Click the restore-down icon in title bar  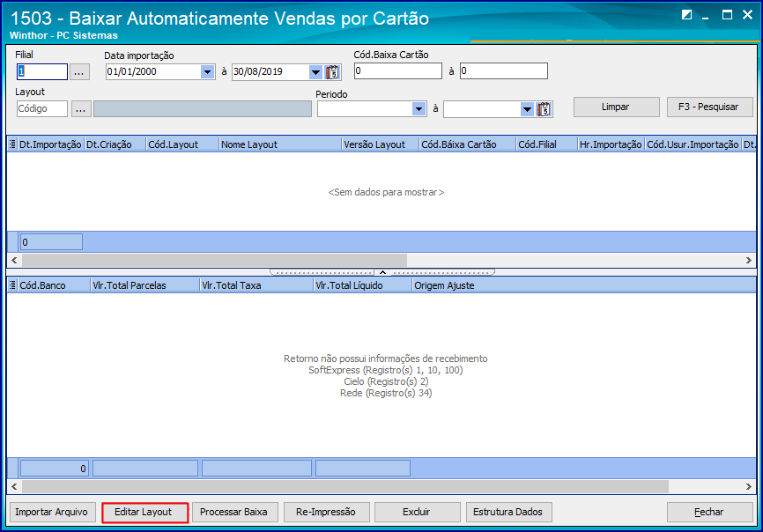coord(686,15)
